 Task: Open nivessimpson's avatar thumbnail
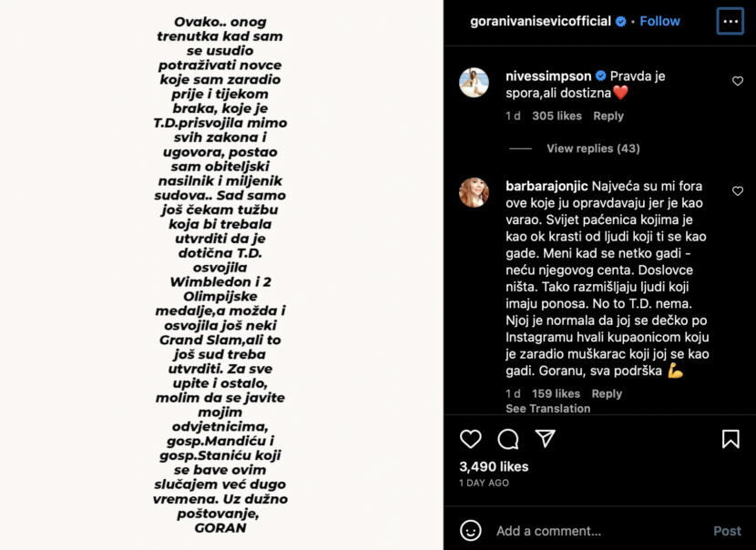click(x=474, y=83)
